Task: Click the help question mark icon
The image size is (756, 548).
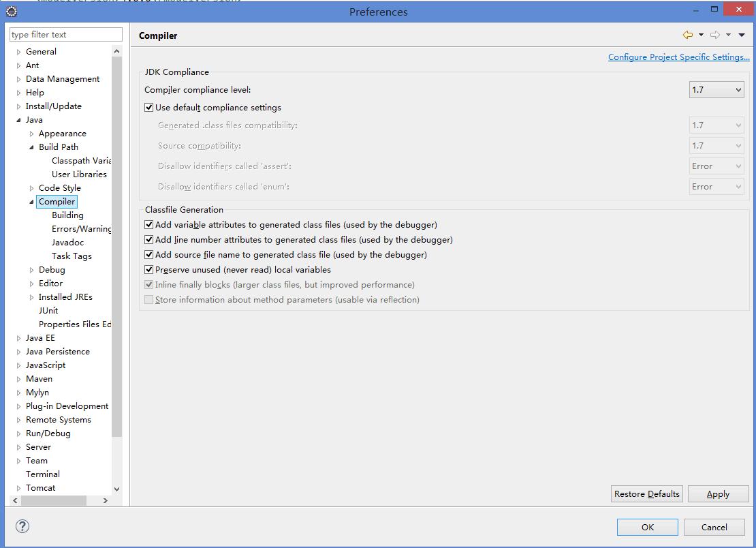Action: tap(22, 526)
